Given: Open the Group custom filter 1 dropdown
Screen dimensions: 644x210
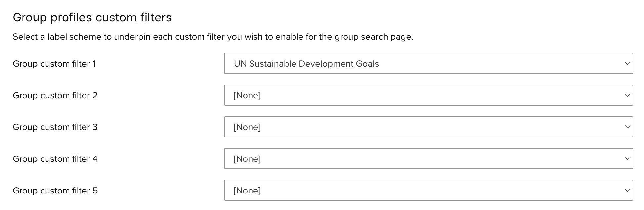Looking at the screenshot, I should pyautogui.click(x=428, y=63).
